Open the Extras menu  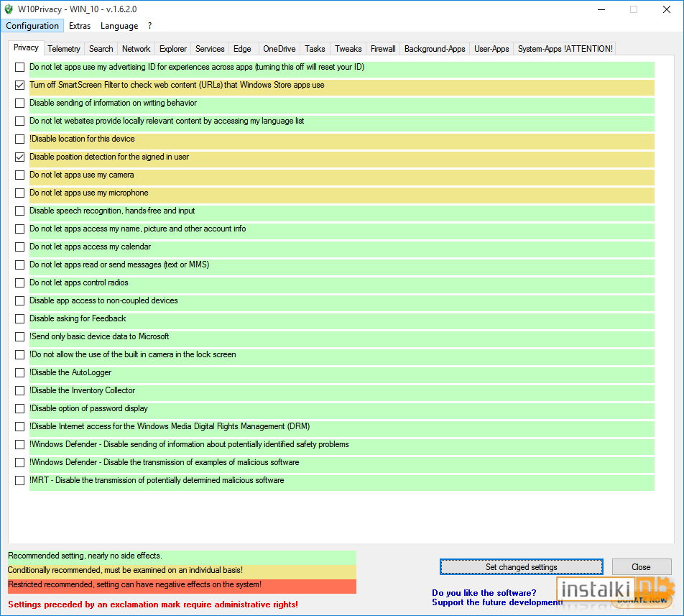pyautogui.click(x=79, y=26)
